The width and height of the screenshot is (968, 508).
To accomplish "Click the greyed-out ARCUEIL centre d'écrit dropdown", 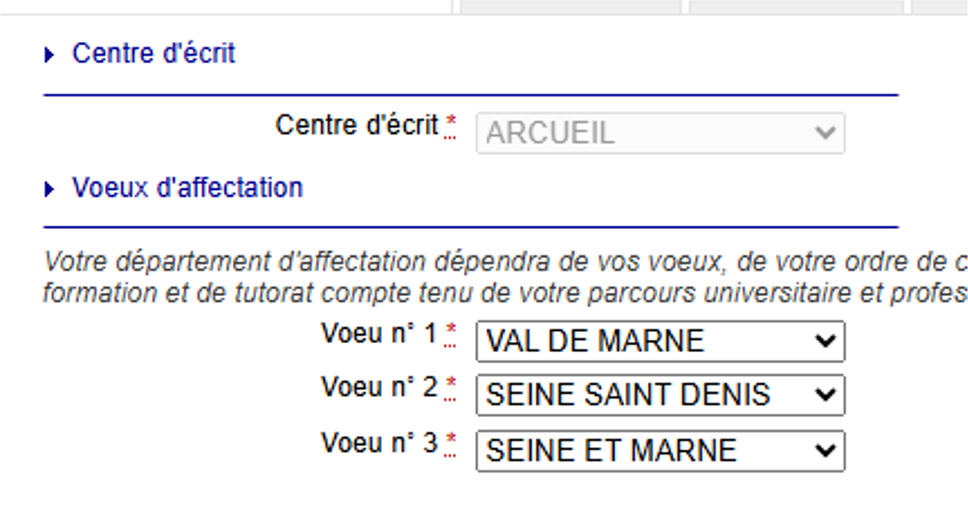I will coord(660,133).
